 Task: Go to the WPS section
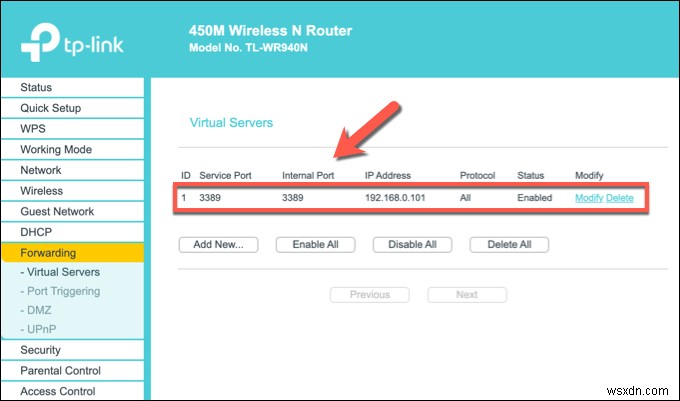72,129
